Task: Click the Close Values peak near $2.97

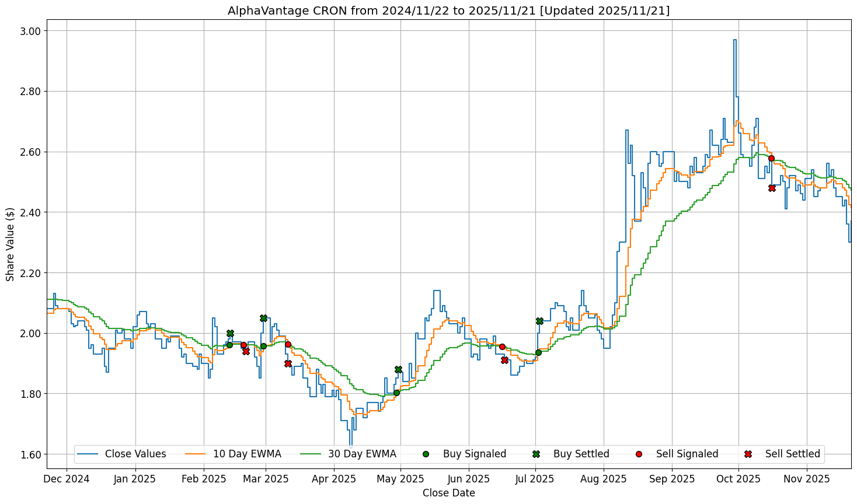Action: pyautogui.click(x=734, y=40)
